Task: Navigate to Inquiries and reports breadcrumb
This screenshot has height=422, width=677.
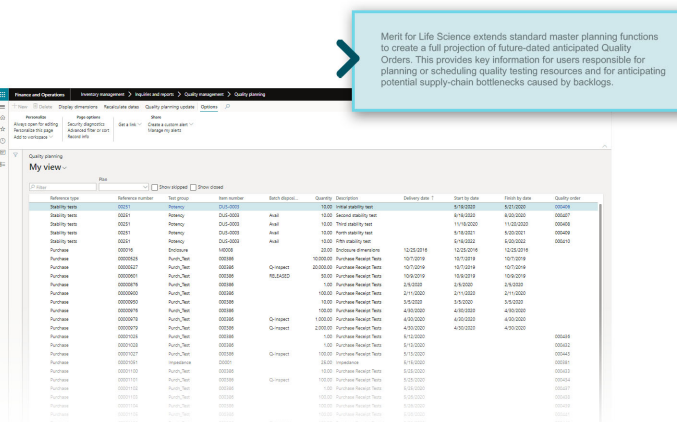Action: tap(154, 94)
